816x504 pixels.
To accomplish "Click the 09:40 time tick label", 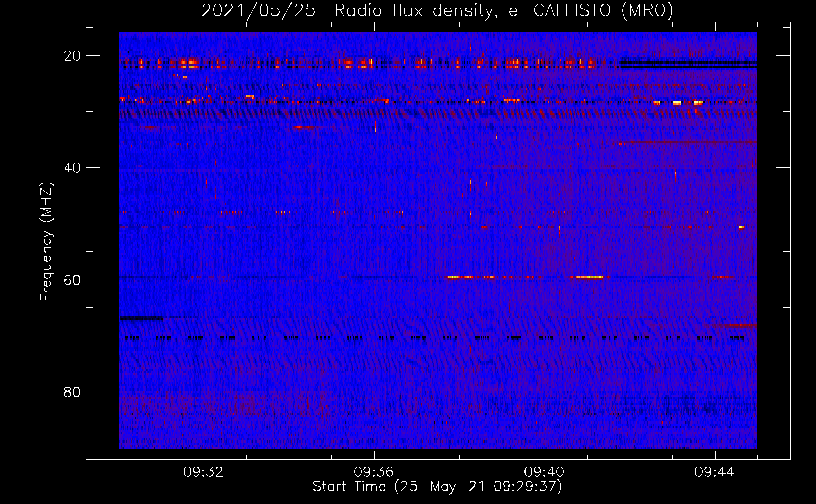I will pos(544,472).
